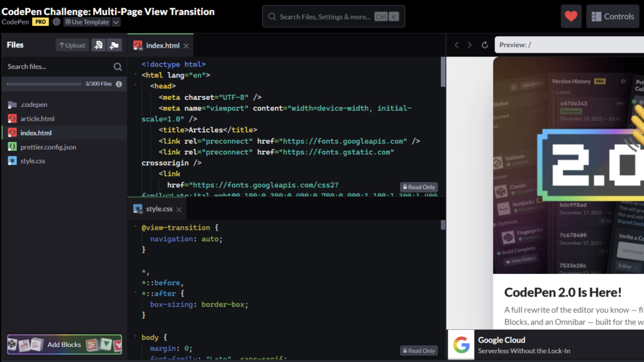Switch to the style.css editor tab
Image resolution: width=644 pixels, height=362 pixels.
click(159, 209)
